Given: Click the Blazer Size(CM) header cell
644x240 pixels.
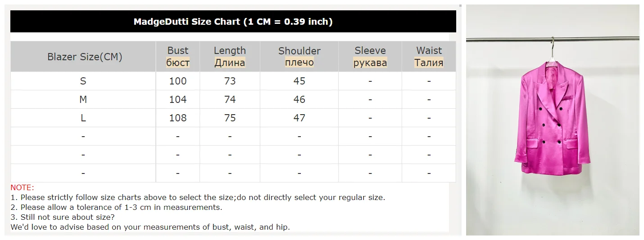Looking at the screenshot, I should tap(85, 57).
